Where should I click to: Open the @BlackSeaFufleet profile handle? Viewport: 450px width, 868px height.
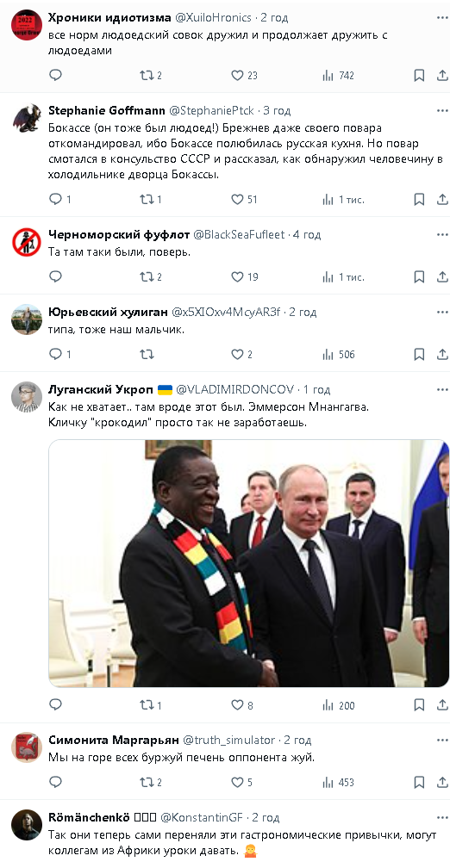239,235
